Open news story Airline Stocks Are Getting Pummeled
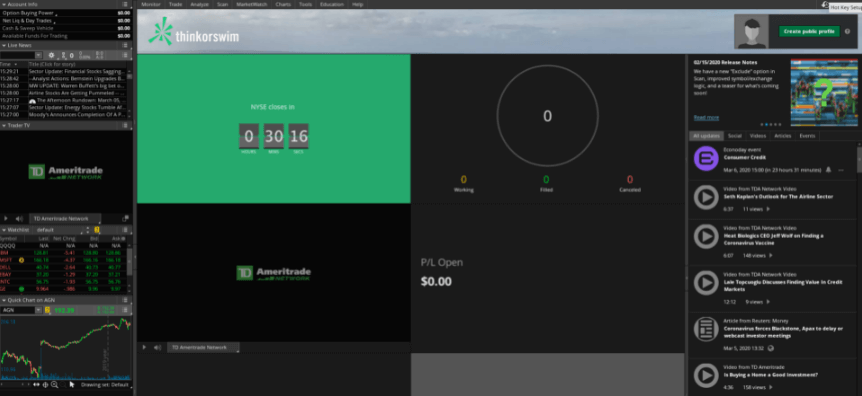Image resolution: width=862 pixels, height=396 pixels. pyautogui.click(x=77, y=93)
